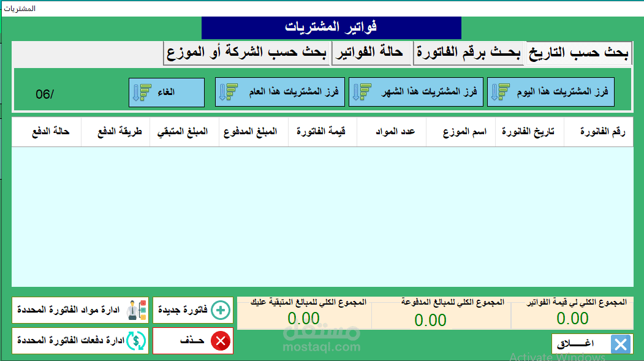
Task: Click فرز المشتريات هذا العام label
Action: click(294, 91)
